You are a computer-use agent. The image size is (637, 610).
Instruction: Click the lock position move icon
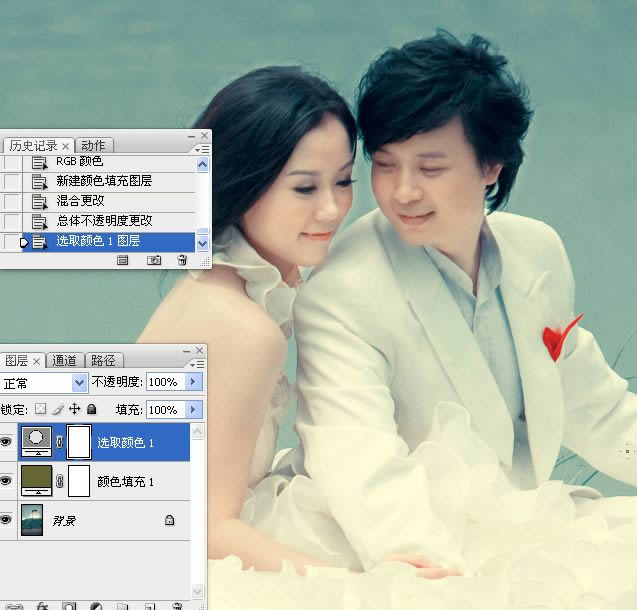(x=75, y=410)
